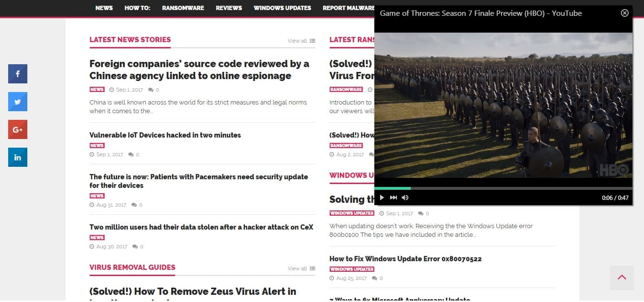
Task: Open the CeX hacker attack article
Action: 201,227
